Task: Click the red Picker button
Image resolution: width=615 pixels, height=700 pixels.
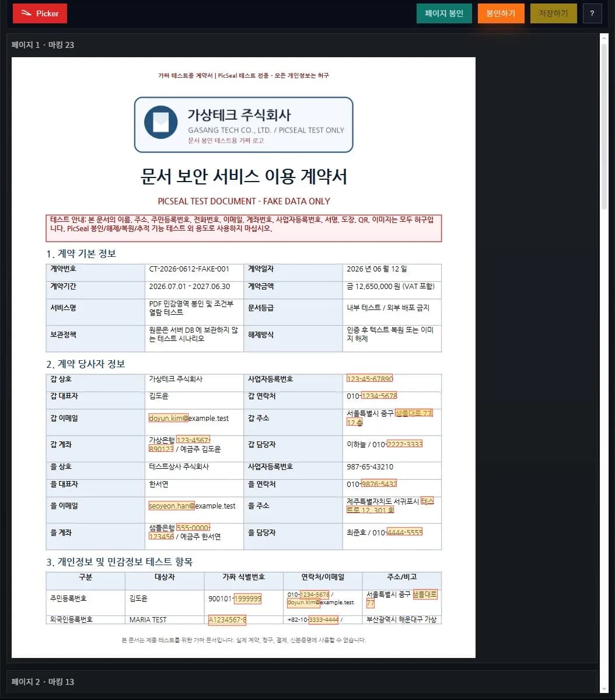Action: 40,13
